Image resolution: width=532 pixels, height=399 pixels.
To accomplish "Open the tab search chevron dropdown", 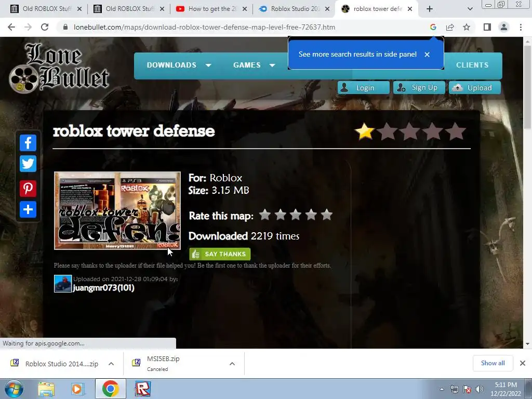I will pos(470,9).
